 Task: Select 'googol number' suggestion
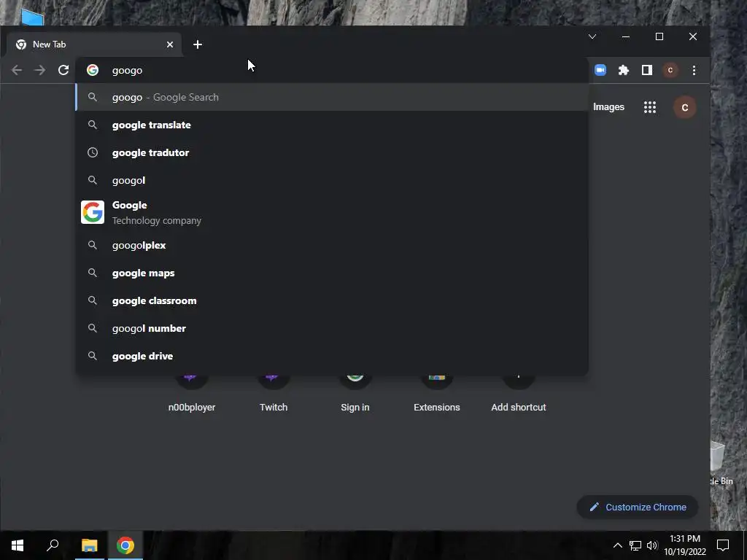(332, 328)
